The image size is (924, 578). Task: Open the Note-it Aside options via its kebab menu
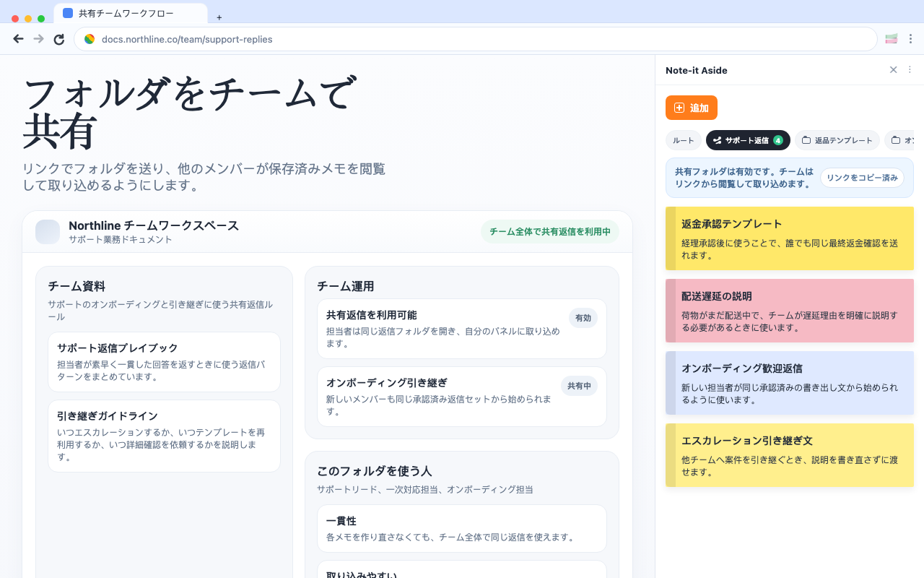pyautogui.click(x=910, y=70)
